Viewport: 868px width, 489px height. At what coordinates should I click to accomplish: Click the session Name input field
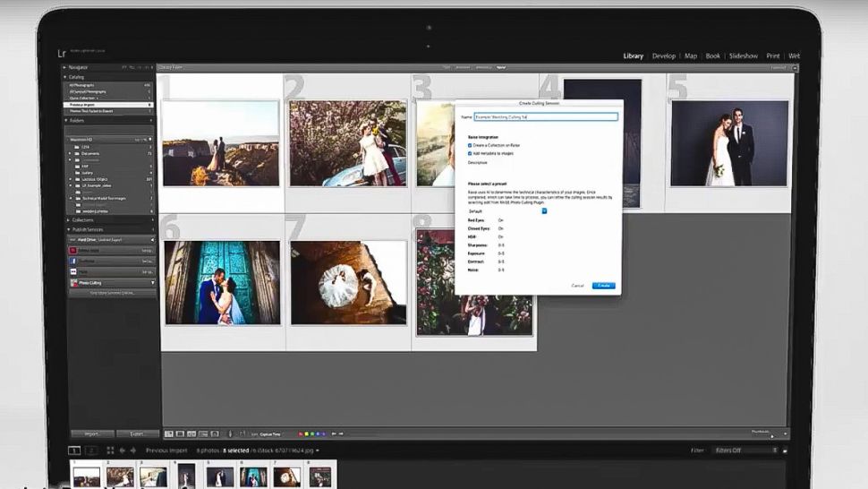546,116
